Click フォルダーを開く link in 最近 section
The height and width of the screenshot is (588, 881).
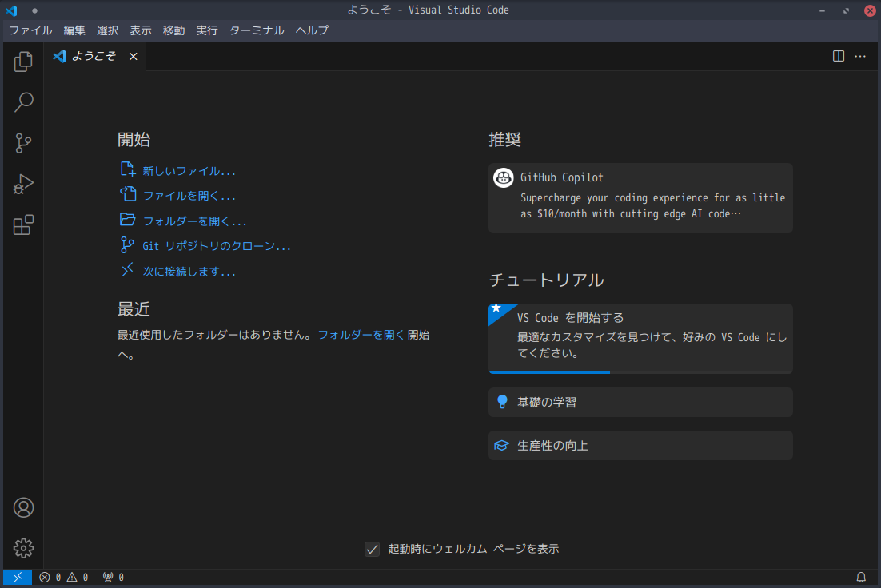pos(361,335)
